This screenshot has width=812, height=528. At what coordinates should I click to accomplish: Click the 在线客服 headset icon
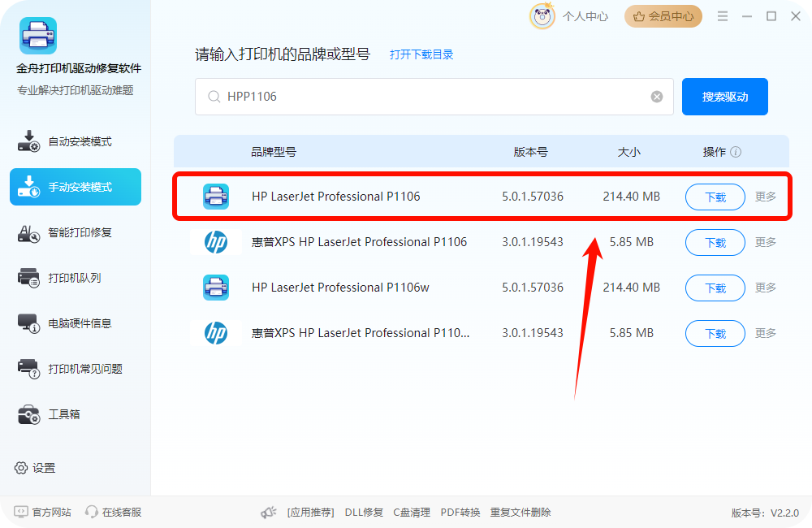click(x=92, y=512)
